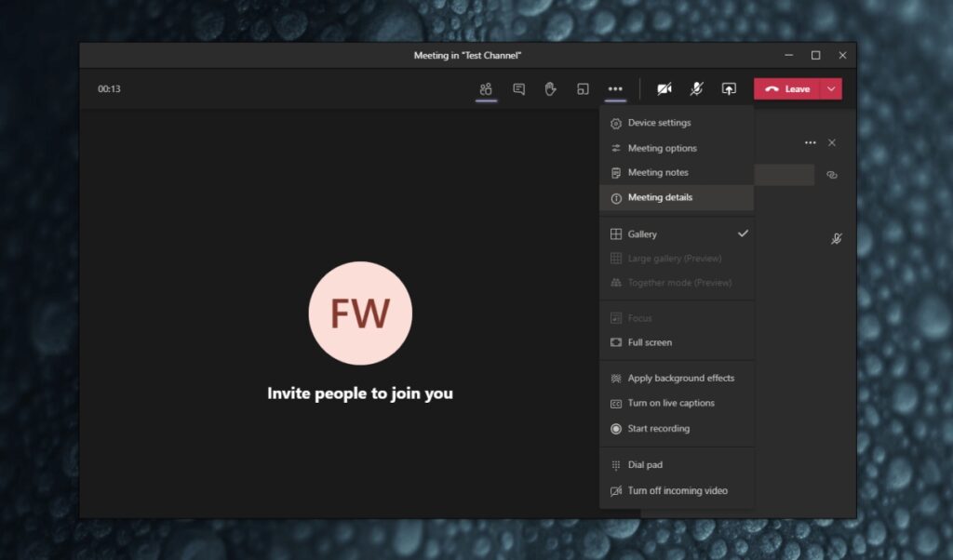Raise your hand
This screenshot has width=953, height=560.
click(550, 88)
